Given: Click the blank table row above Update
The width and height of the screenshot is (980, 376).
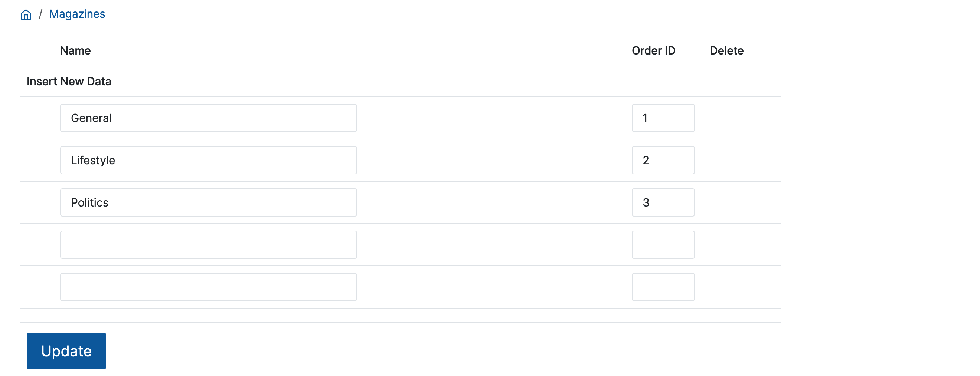Looking at the screenshot, I should 400,315.
